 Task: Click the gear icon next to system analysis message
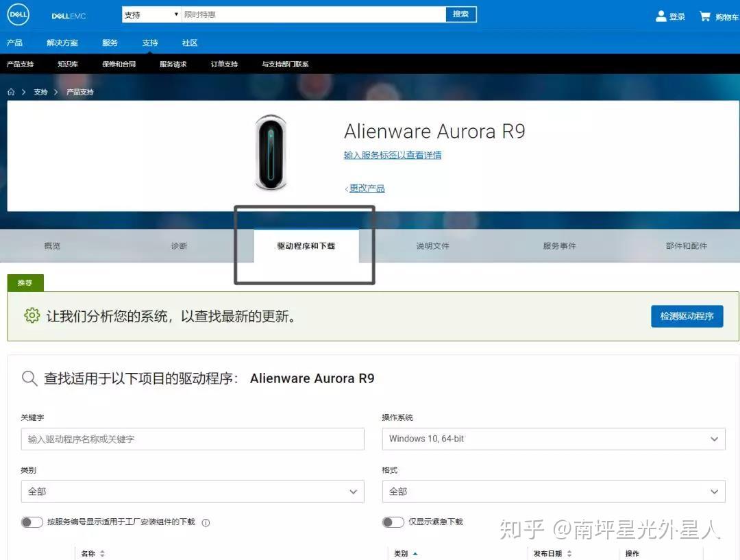[x=32, y=316]
